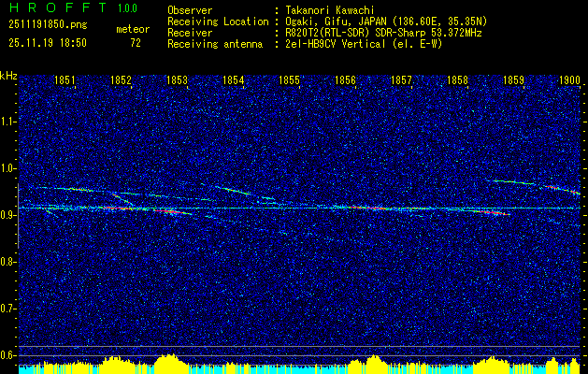The image size is (588, 374).
Task: Click the 1851 time marker
Action: pyautogui.click(x=65, y=79)
